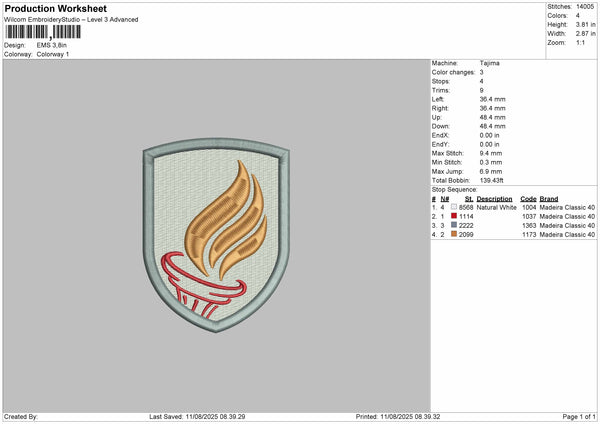Click the 'Madeira Classic 40' brand in row 4
The height and width of the screenshot is (424, 600).
(x=567, y=235)
